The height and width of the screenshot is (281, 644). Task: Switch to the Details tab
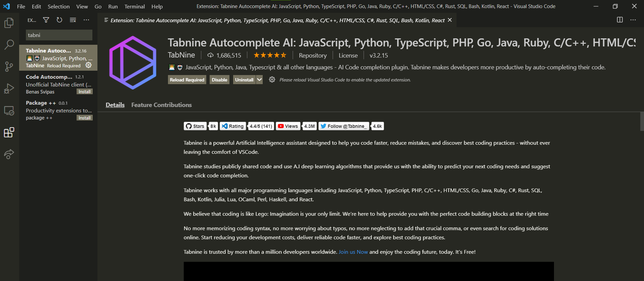(x=115, y=105)
